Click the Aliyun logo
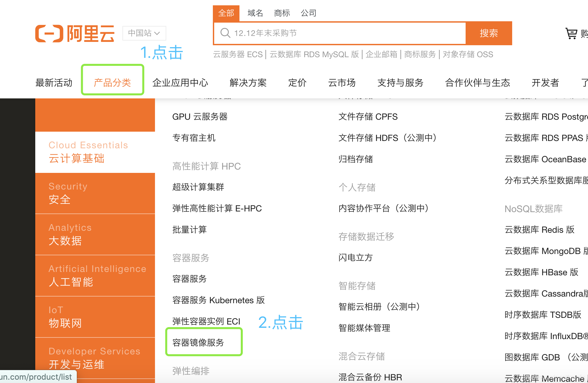This screenshot has width=588, height=383. click(75, 33)
